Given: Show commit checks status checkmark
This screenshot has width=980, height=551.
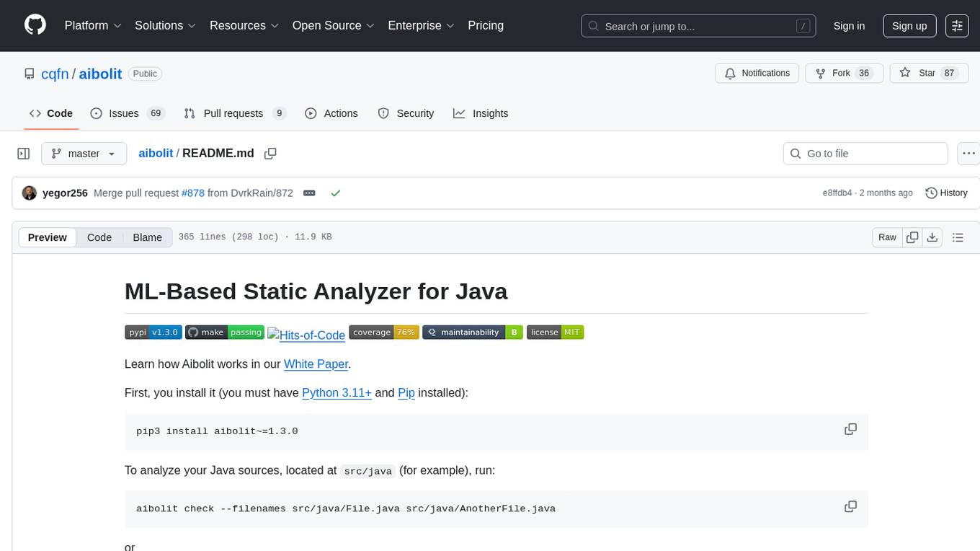Looking at the screenshot, I should pyautogui.click(x=335, y=193).
